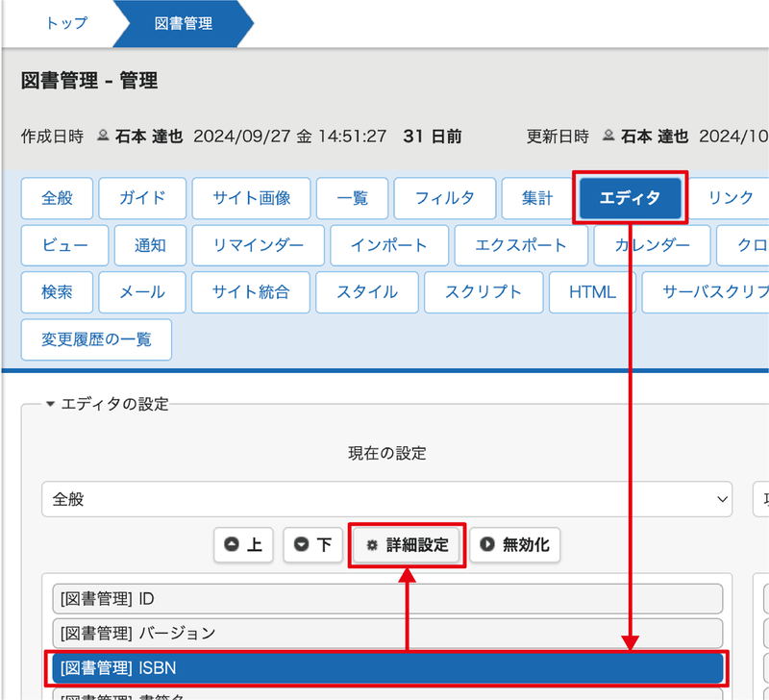Switch to the HTML tab
This screenshot has height=700, width=769.
pos(592,292)
